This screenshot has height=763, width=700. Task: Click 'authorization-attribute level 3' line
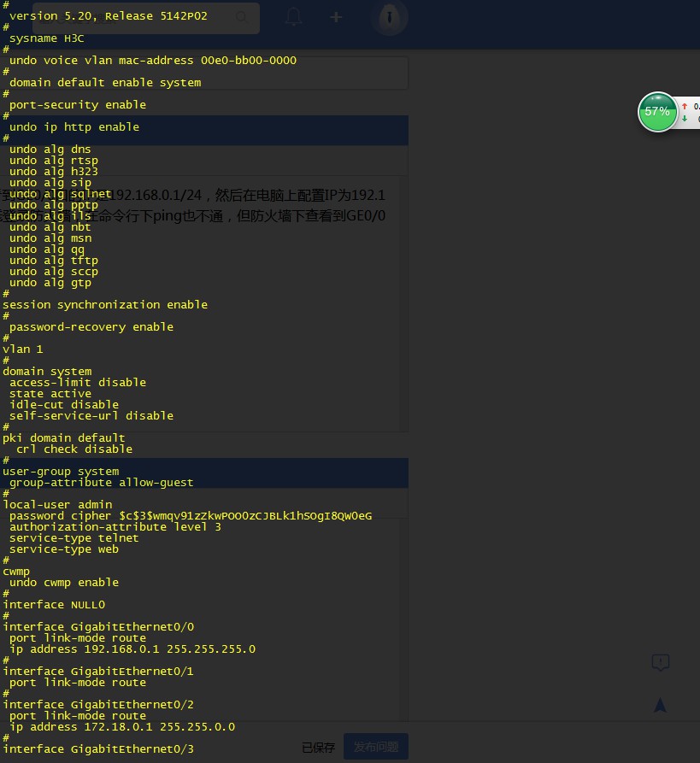115,527
